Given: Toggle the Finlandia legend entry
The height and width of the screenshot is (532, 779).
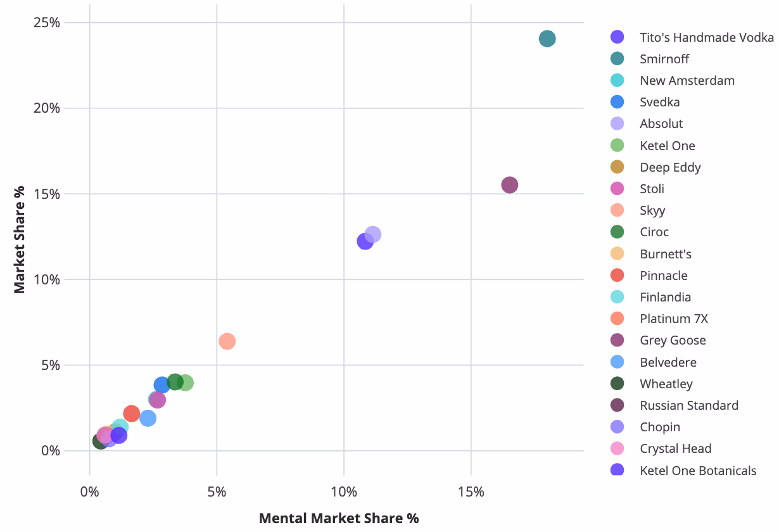Looking at the screenshot, I should (665, 297).
